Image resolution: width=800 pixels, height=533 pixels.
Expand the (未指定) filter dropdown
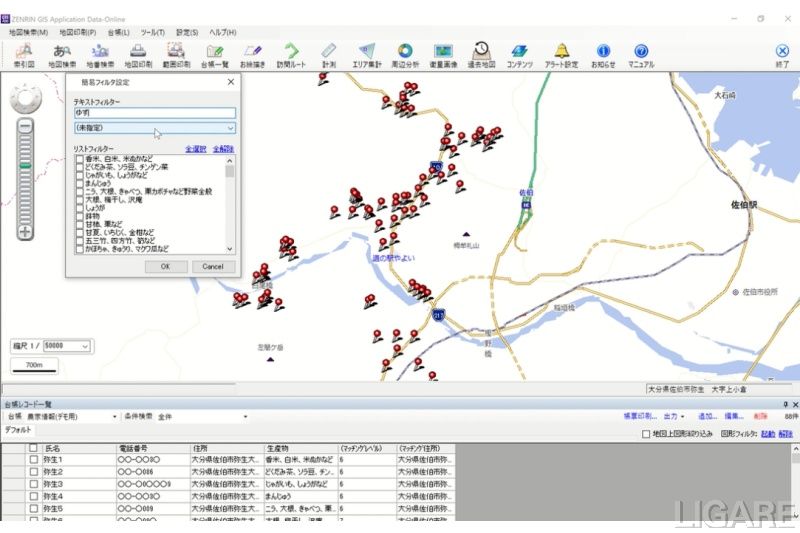click(230, 128)
